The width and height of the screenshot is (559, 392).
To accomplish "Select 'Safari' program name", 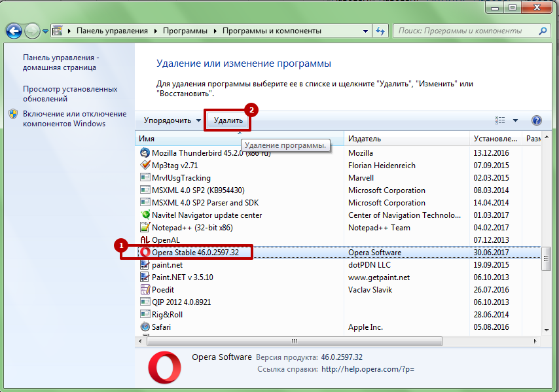I will pos(161,327).
